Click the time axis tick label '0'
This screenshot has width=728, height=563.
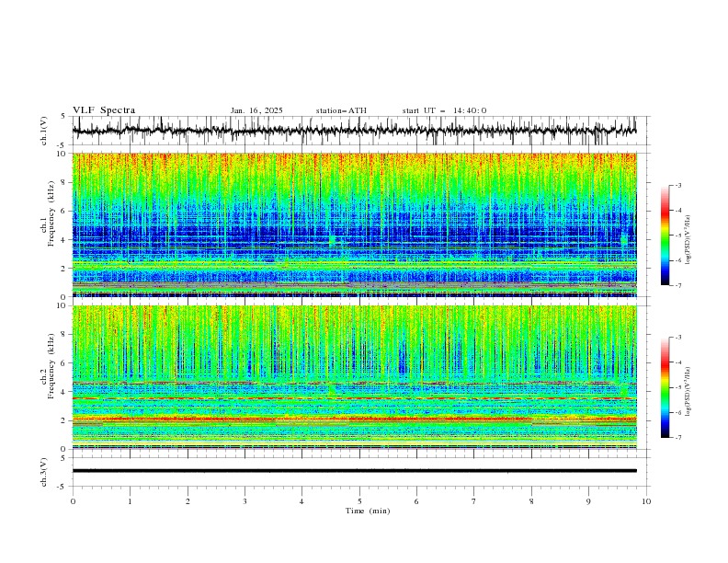73,501
